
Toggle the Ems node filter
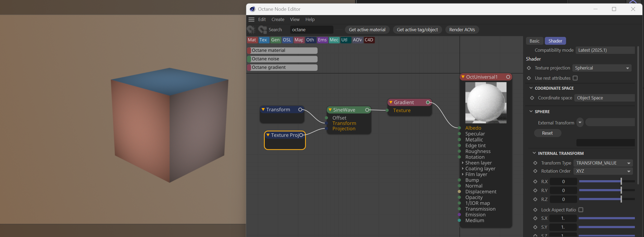pos(322,40)
